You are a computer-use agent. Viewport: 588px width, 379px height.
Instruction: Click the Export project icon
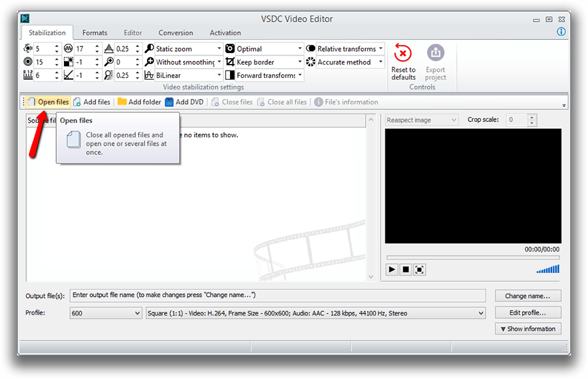(x=435, y=53)
